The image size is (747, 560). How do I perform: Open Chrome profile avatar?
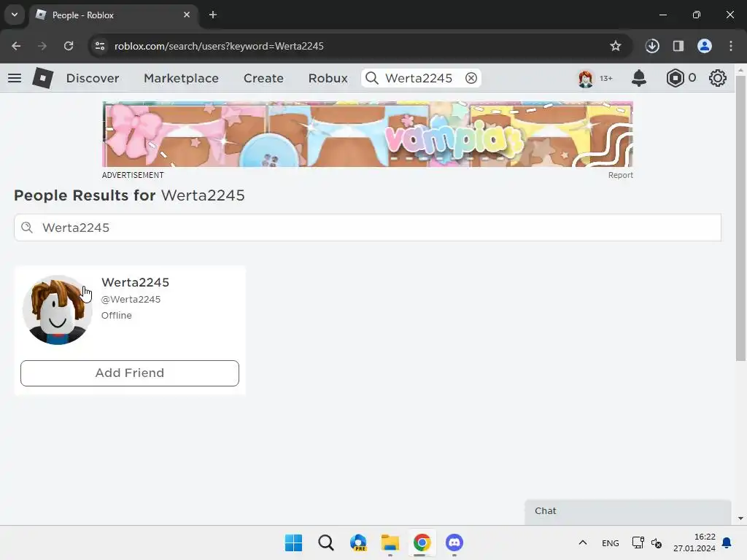click(x=705, y=46)
